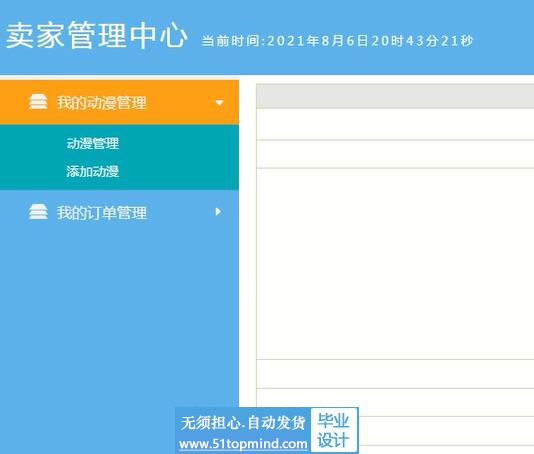534x454 pixels.
Task: Select the 我的订单管理 menu header
Action: pyautogui.click(x=119, y=212)
